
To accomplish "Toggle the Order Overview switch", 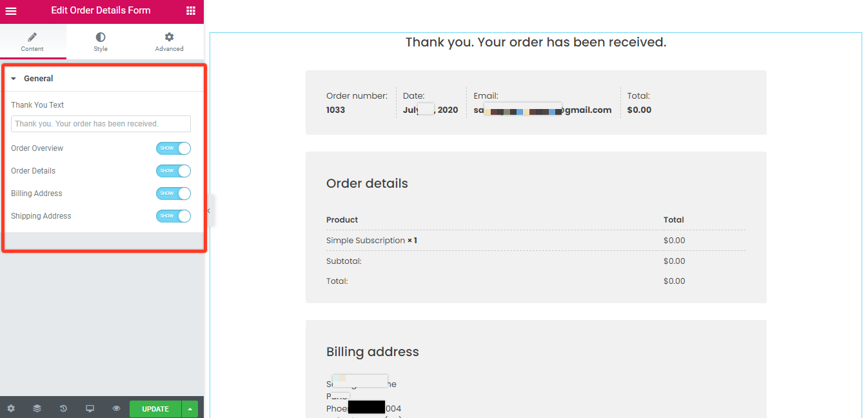I will click(x=173, y=148).
